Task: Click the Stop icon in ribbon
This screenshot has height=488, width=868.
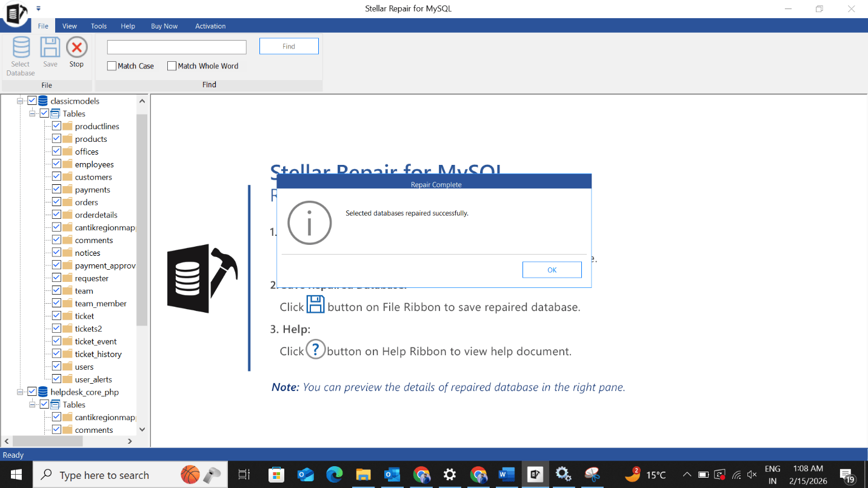Action: (x=76, y=48)
